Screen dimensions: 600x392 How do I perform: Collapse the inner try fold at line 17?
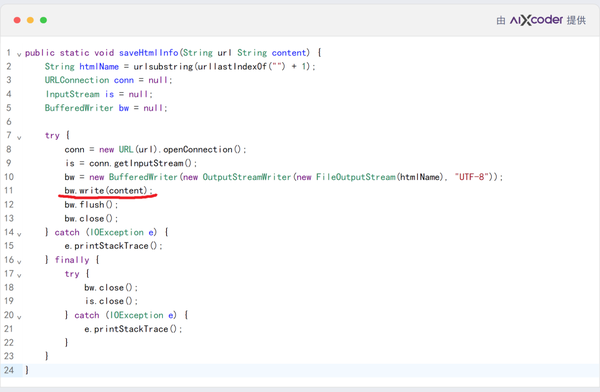coord(19,275)
